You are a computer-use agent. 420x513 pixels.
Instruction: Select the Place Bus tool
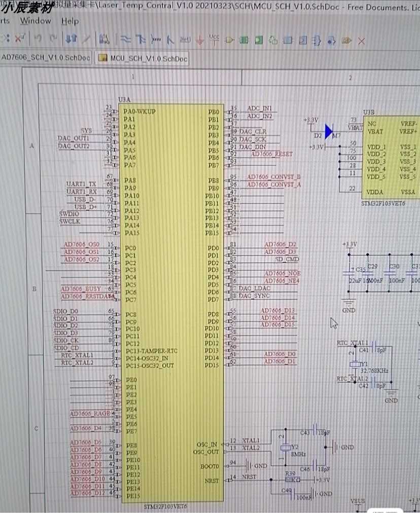click(x=141, y=40)
